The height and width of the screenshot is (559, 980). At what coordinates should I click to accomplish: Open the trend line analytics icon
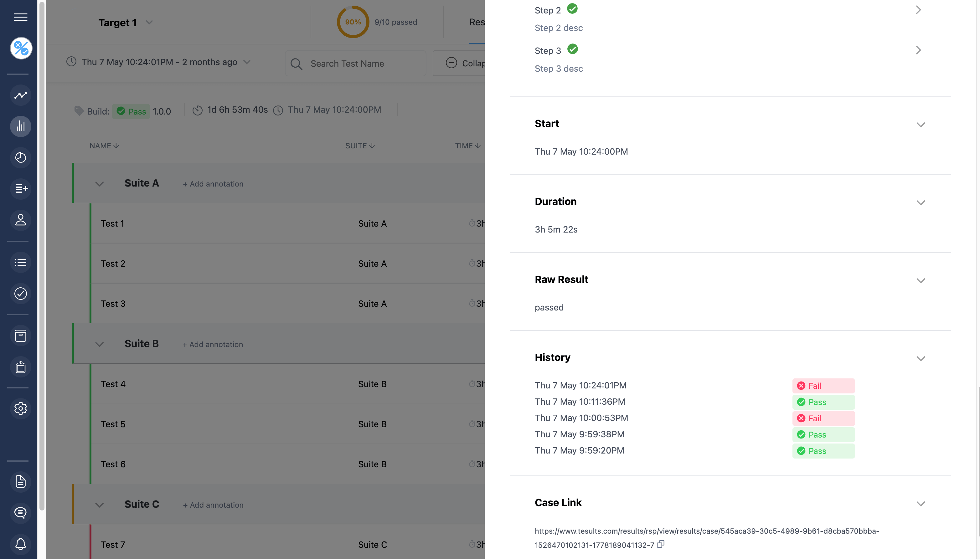20,95
